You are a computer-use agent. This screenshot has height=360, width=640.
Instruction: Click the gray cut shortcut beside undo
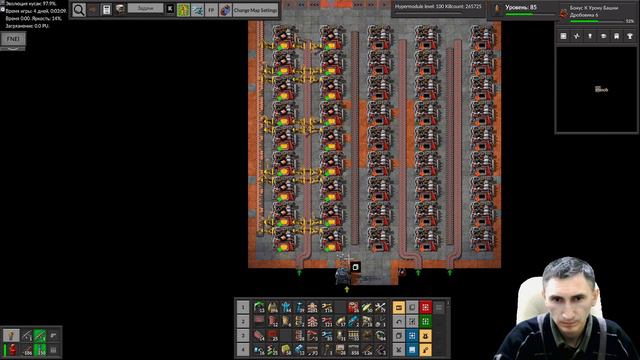point(412,322)
